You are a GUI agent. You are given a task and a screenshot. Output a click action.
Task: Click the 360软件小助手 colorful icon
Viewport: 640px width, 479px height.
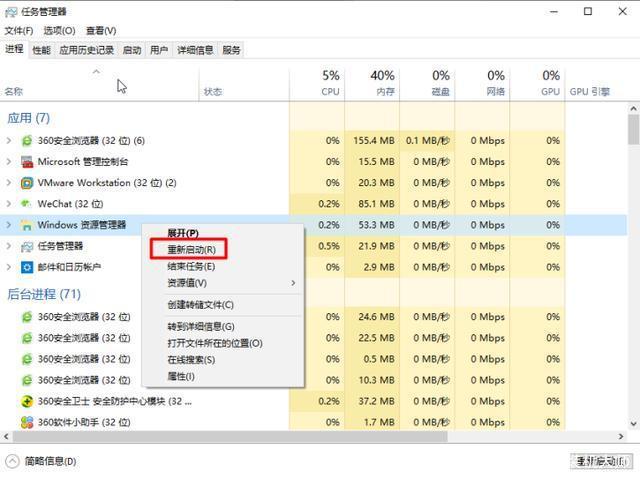click(x=27, y=422)
